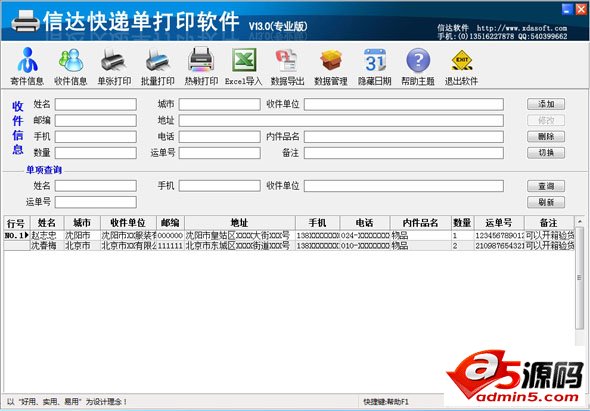This screenshot has height=411, width=590.
Task: Focus the recipient 收件单位 company field
Action: (404, 104)
